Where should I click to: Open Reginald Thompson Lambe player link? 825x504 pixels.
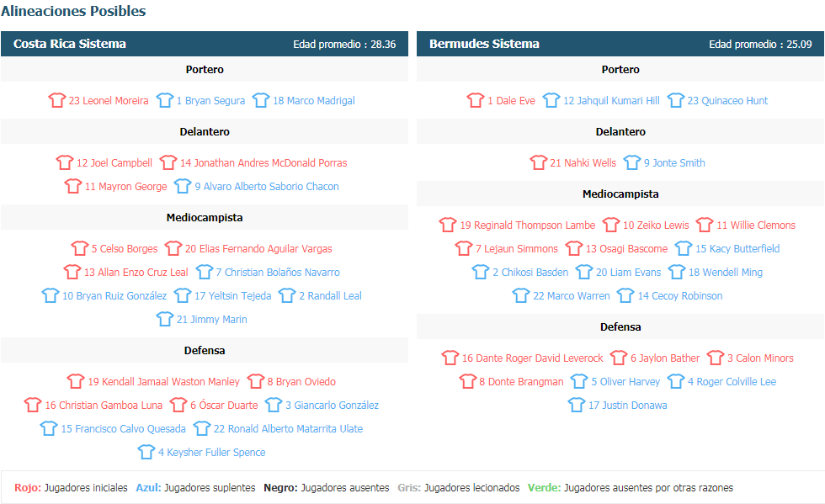(528, 225)
